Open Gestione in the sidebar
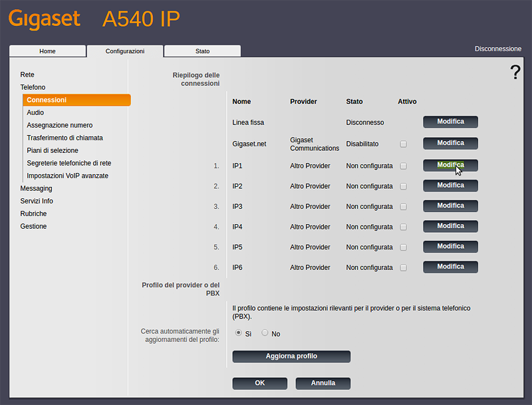The image size is (532, 405). tap(33, 226)
